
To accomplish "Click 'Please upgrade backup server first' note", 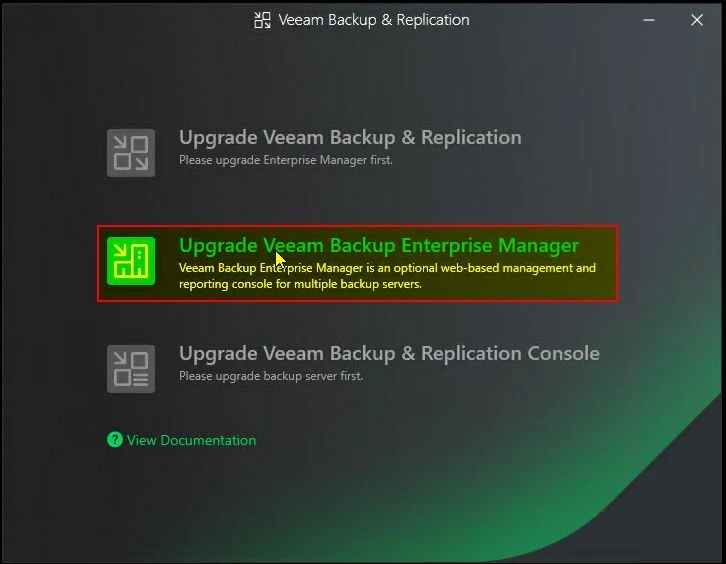I will (x=270, y=376).
